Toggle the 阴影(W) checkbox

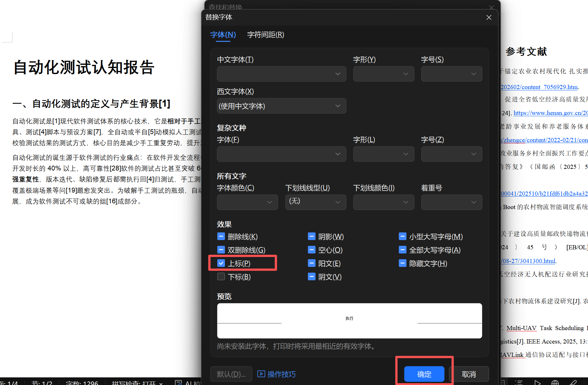(312, 236)
